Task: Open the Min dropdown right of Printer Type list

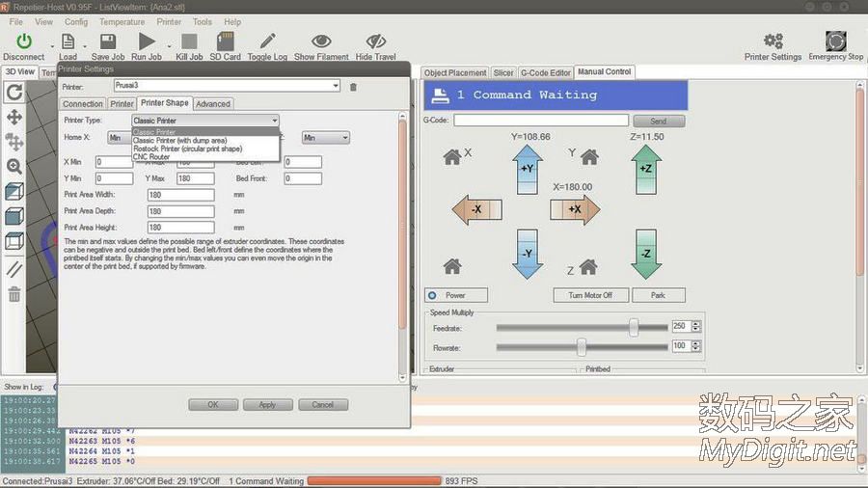Action: (x=326, y=138)
